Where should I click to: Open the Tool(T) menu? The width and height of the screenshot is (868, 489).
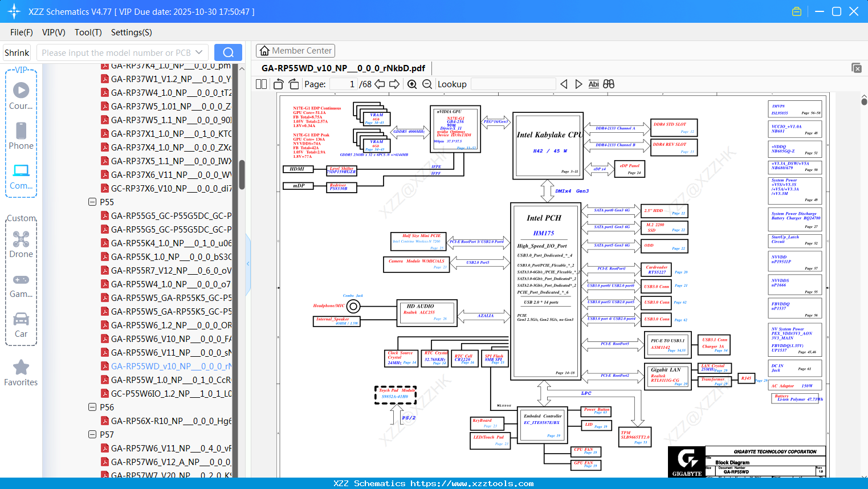pyautogui.click(x=88, y=32)
